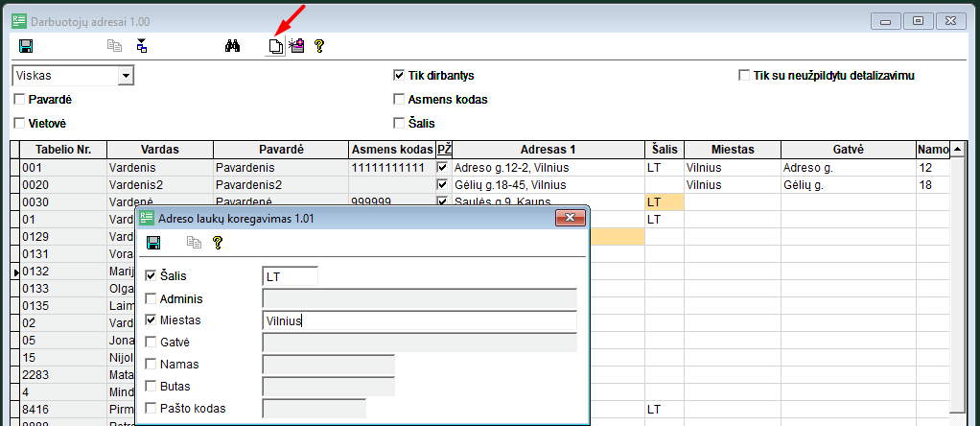The height and width of the screenshot is (426, 980).
Task: Open the Viskas dropdown list
Action: tap(127, 76)
